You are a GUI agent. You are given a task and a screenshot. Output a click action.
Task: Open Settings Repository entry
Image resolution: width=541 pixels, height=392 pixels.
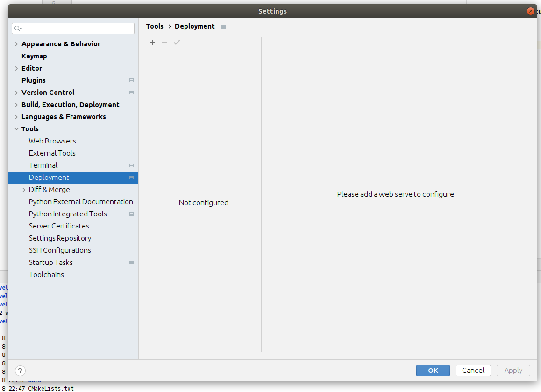click(x=60, y=238)
